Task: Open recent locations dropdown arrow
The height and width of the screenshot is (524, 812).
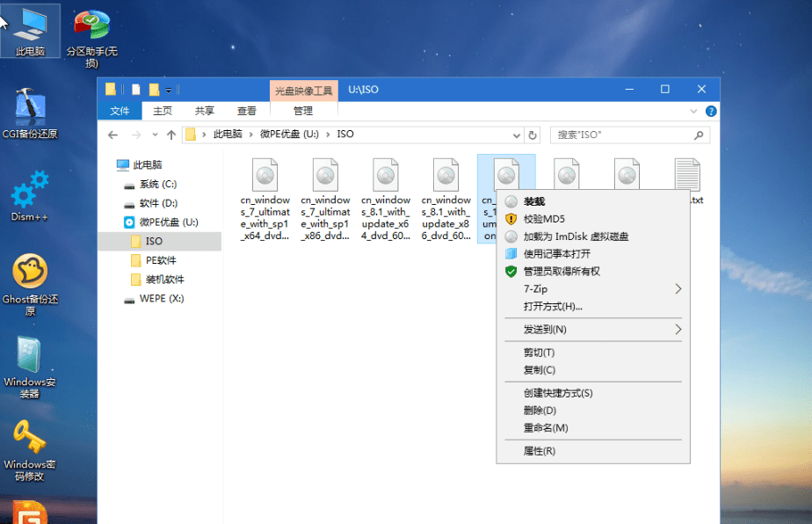Action: (155, 135)
